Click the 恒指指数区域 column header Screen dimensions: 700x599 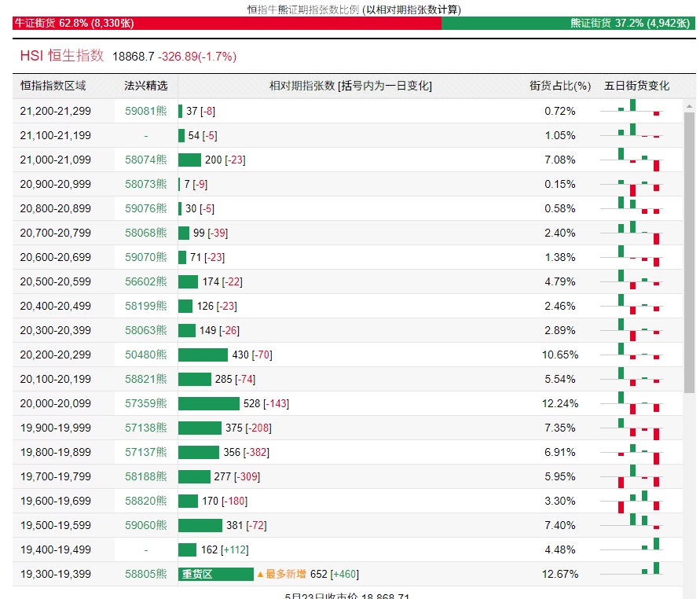click(53, 86)
